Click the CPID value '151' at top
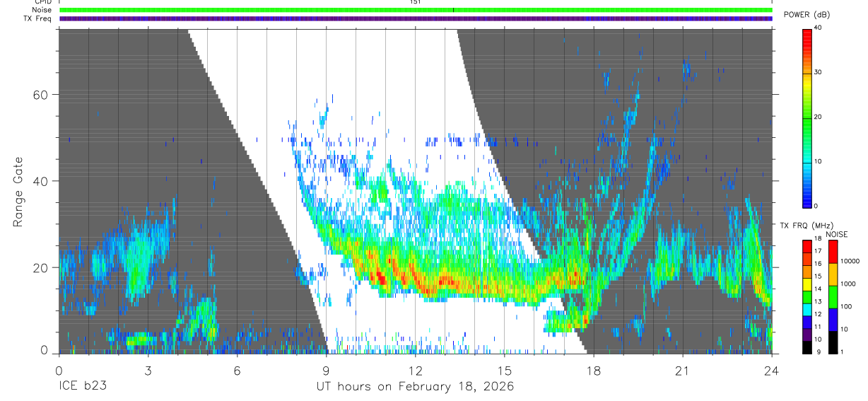Viewport: 868px width, 401px height. coord(416,2)
